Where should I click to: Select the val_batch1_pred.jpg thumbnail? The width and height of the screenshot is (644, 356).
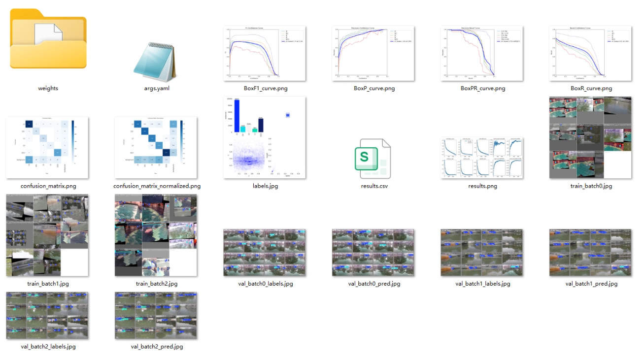[x=591, y=252]
